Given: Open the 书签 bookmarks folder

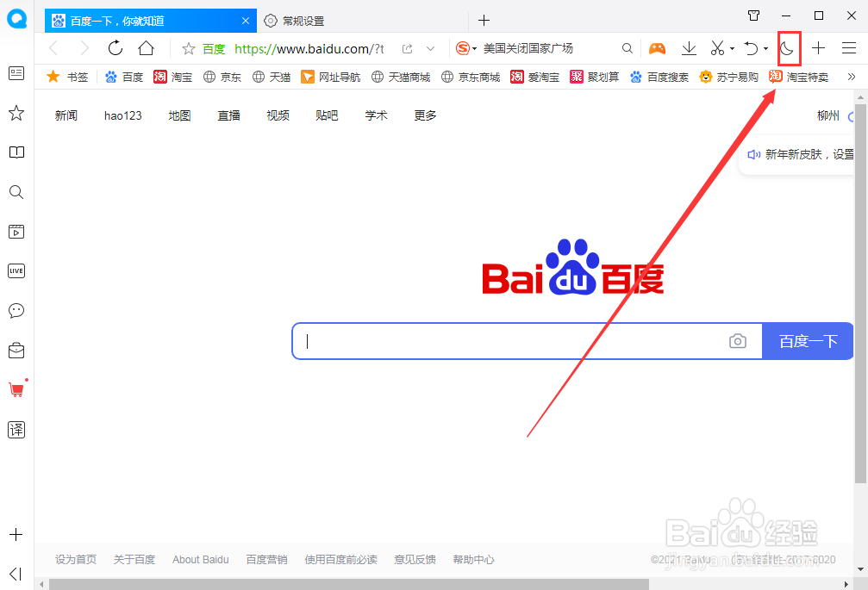Looking at the screenshot, I should click(x=67, y=77).
